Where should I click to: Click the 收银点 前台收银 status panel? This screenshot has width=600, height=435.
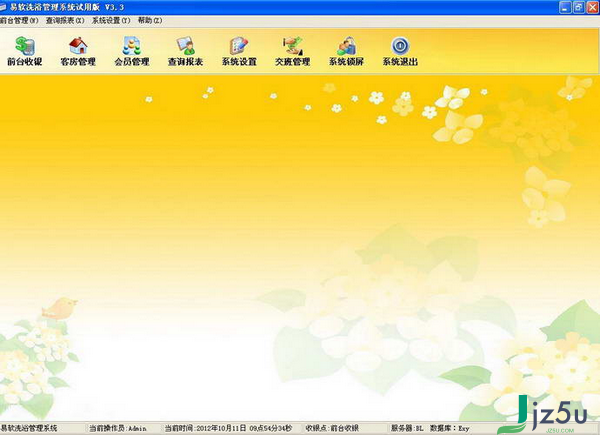point(330,428)
